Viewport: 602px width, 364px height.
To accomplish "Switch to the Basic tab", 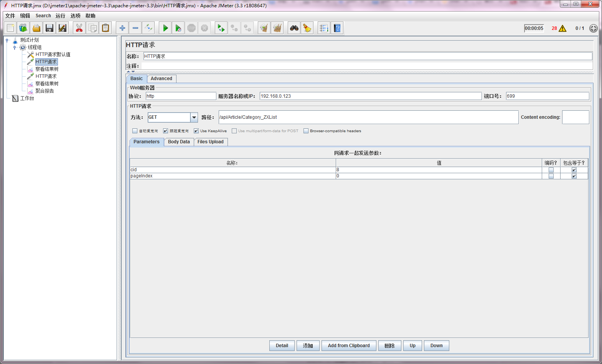I will click(137, 79).
